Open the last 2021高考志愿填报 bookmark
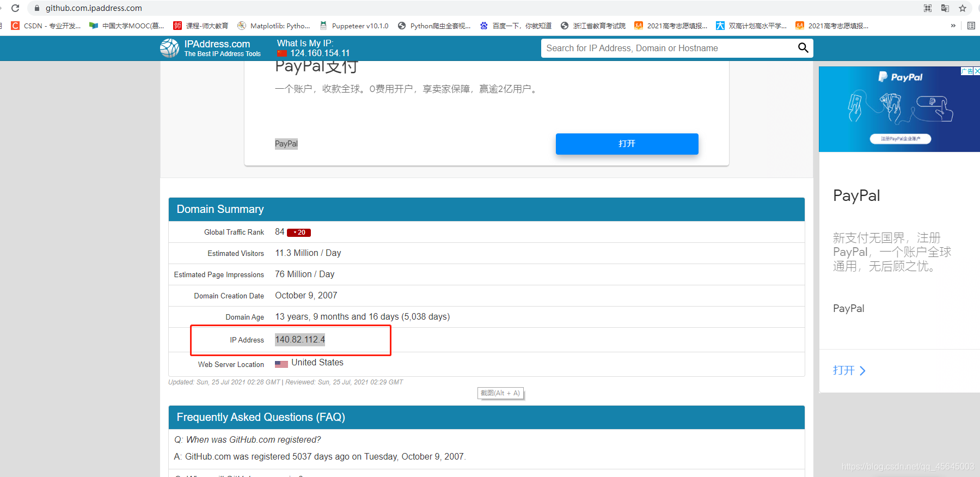 832,26
